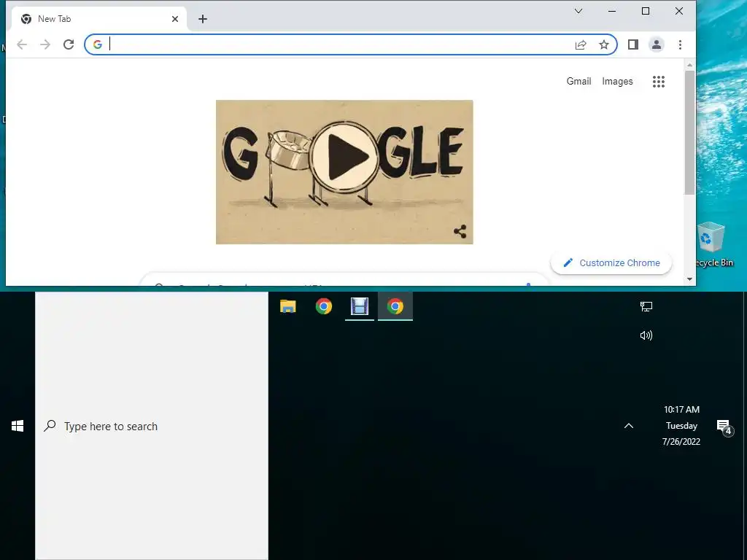Image resolution: width=747 pixels, height=560 pixels.
Task: Click the 'Type here to search' box
Action: [152, 426]
